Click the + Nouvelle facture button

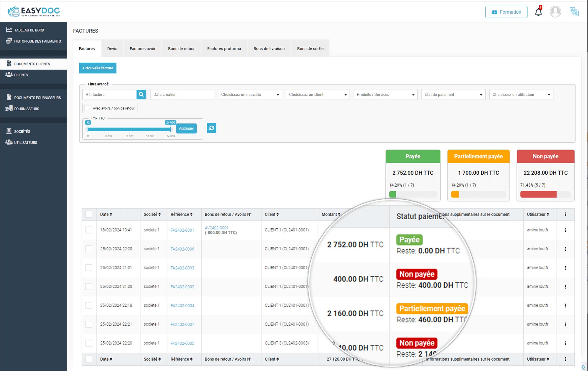98,68
